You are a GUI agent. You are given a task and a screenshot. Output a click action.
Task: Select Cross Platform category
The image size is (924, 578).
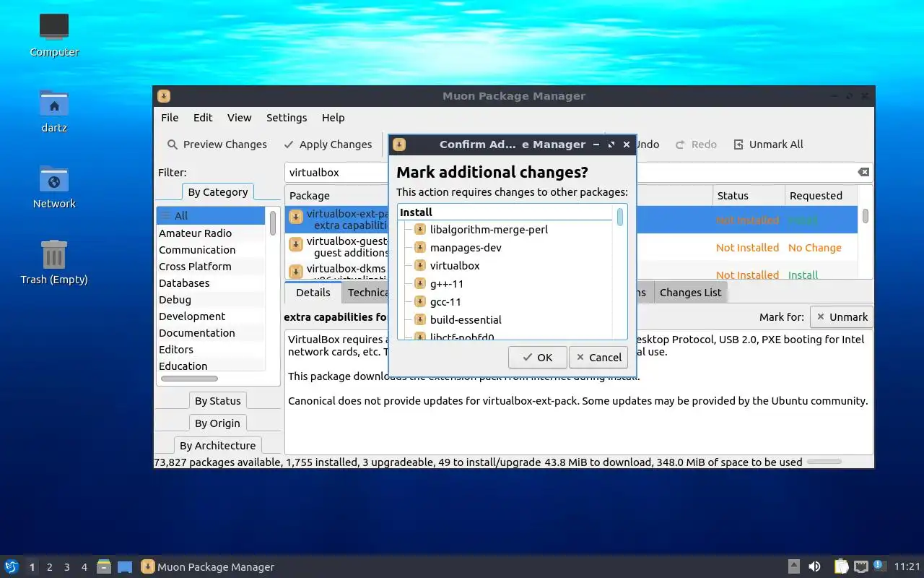(x=212, y=267)
